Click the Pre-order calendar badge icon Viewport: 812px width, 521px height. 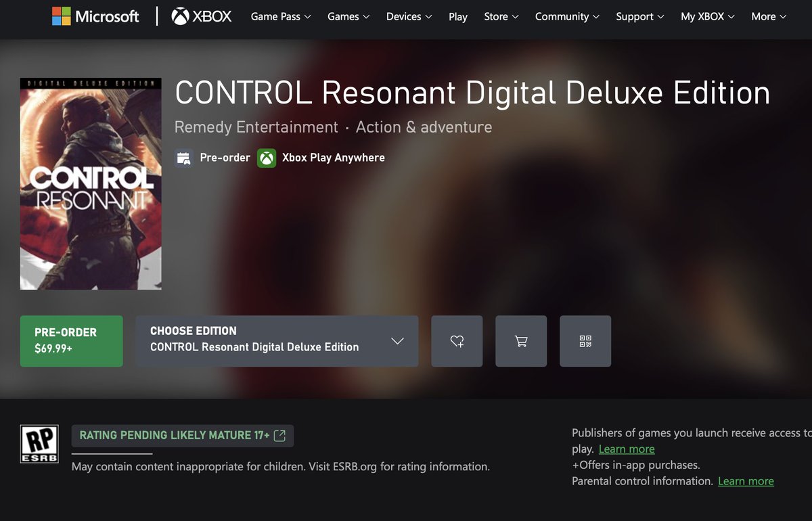(x=183, y=158)
